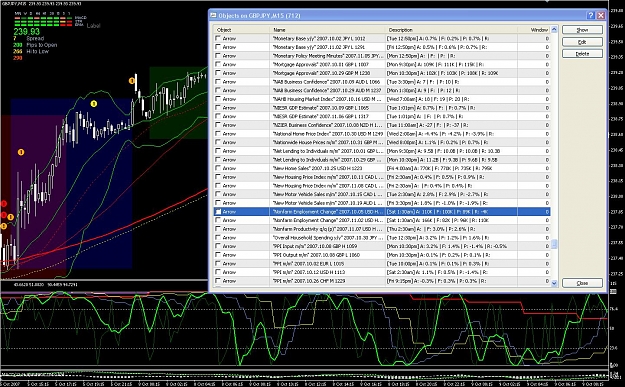Close the Objects on GBPJPY,M15 dialog via X
This screenshot has height=387, width=625.
coord(601,16)
